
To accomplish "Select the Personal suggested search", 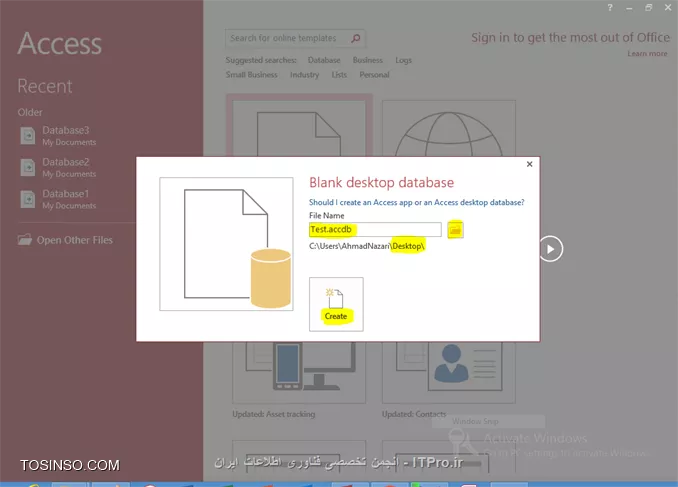I will [x=374, y=74].
